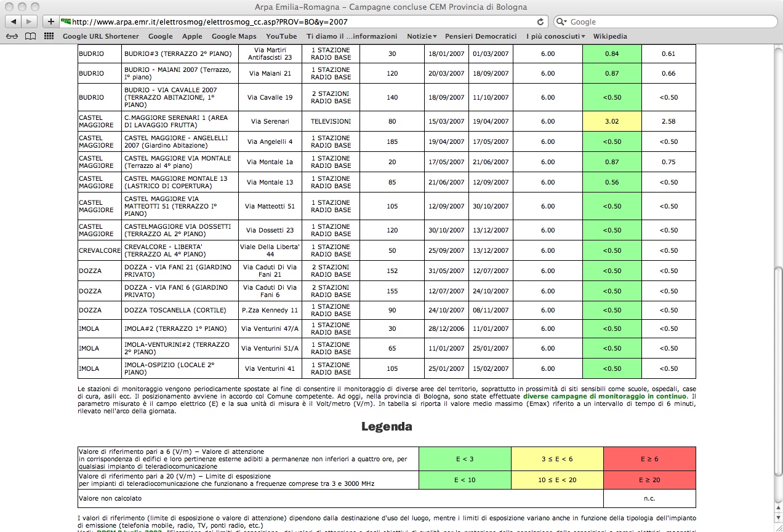Add a bookmark with the plus button
Viewport: 783px width, 532px height.
pyautogui.click(x=51, y=22)
